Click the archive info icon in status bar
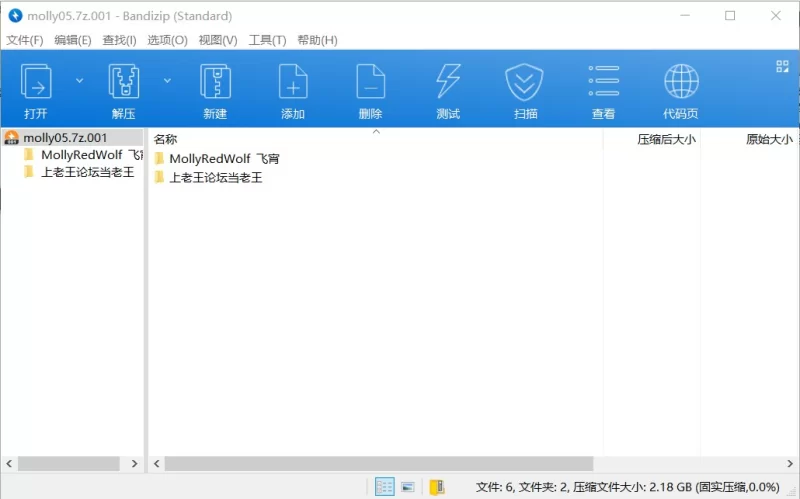This screenshot has height=499, width=800. point(437,487)
